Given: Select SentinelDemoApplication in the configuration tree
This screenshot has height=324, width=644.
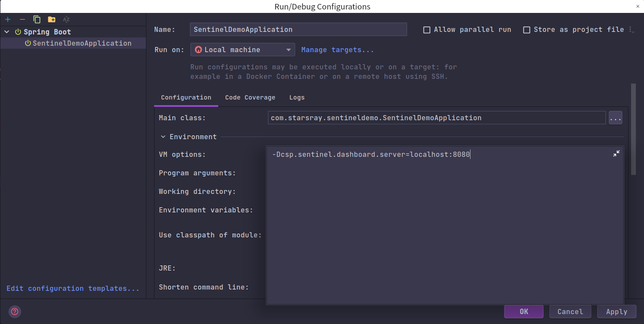Looking at the screenshot, I should pyautogui.click(x=82, y=43).
